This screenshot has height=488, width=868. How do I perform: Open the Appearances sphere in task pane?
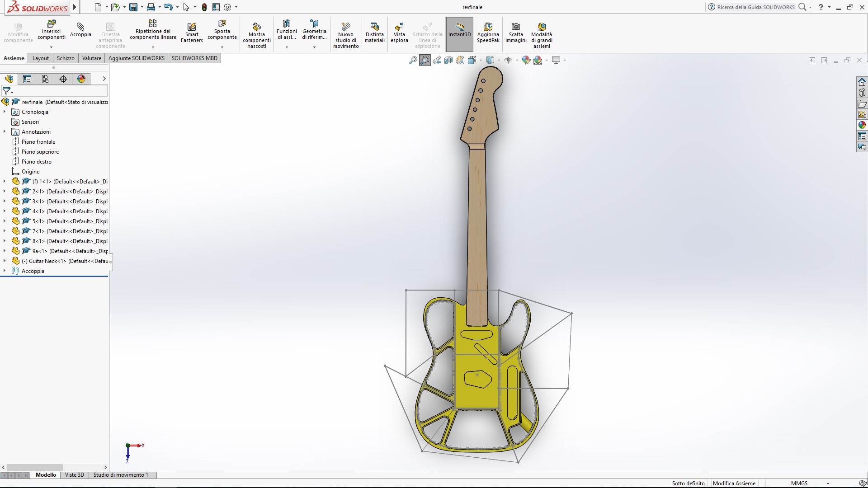point(862,125)
